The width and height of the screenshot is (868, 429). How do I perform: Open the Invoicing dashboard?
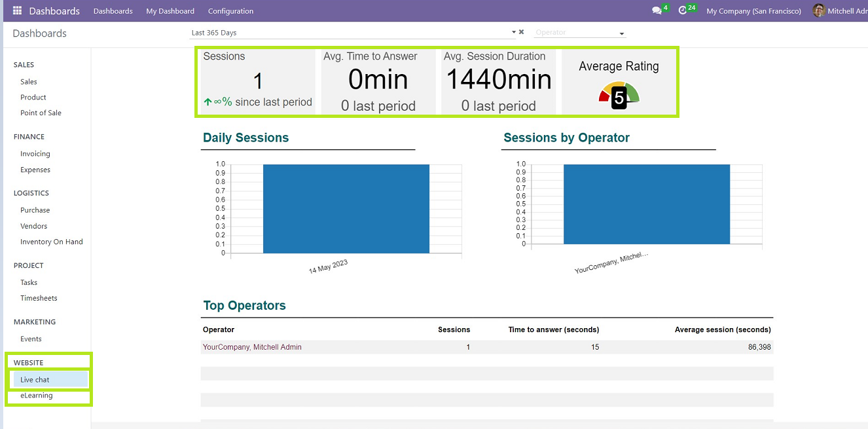pos(35,154)
